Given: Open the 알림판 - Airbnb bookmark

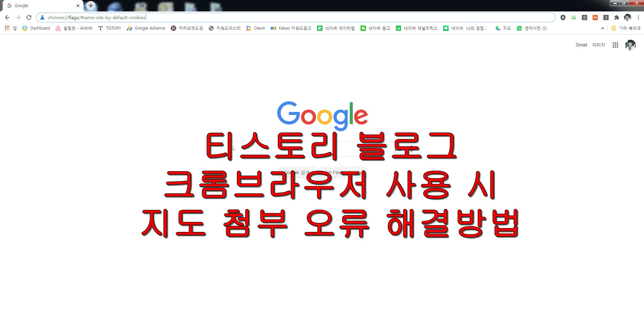Looking at the screenshot, I should [x=74, y=28].
